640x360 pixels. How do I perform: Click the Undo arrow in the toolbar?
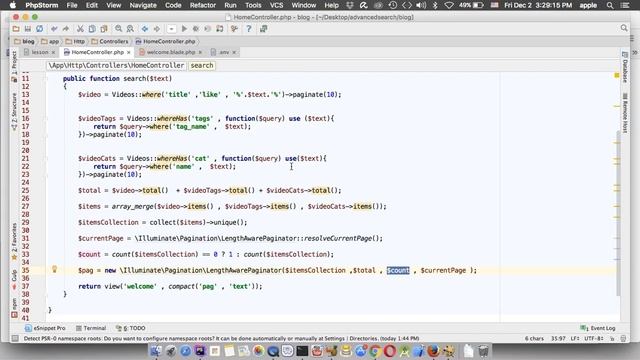point(54,29)
